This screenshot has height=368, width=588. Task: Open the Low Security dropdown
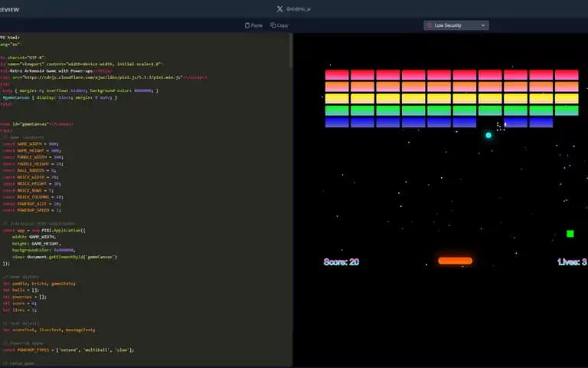(456, 25)
